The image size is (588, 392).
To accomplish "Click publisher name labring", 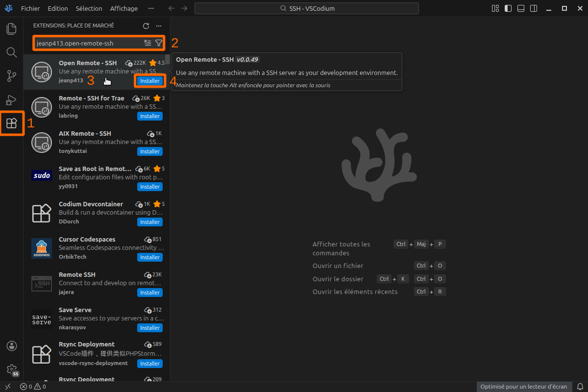I will (68, 116).
